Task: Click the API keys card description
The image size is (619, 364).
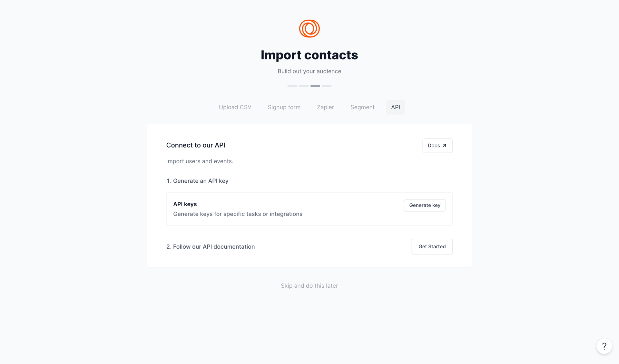Action: coord(238,214)
